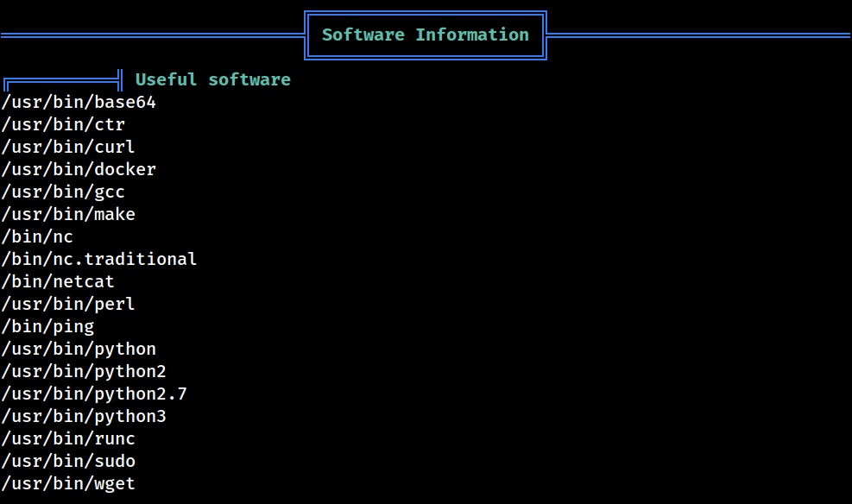Viewport: 852px width, 504px height.
Task: Select the /usr/bin/curl entry
Action: [x=68, y=148]
